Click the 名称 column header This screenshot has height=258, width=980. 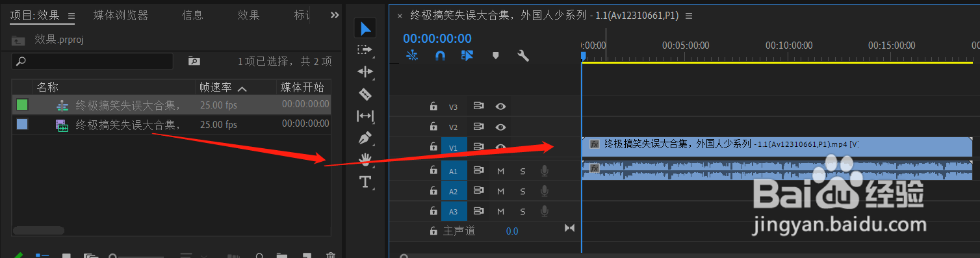(47, 88)
